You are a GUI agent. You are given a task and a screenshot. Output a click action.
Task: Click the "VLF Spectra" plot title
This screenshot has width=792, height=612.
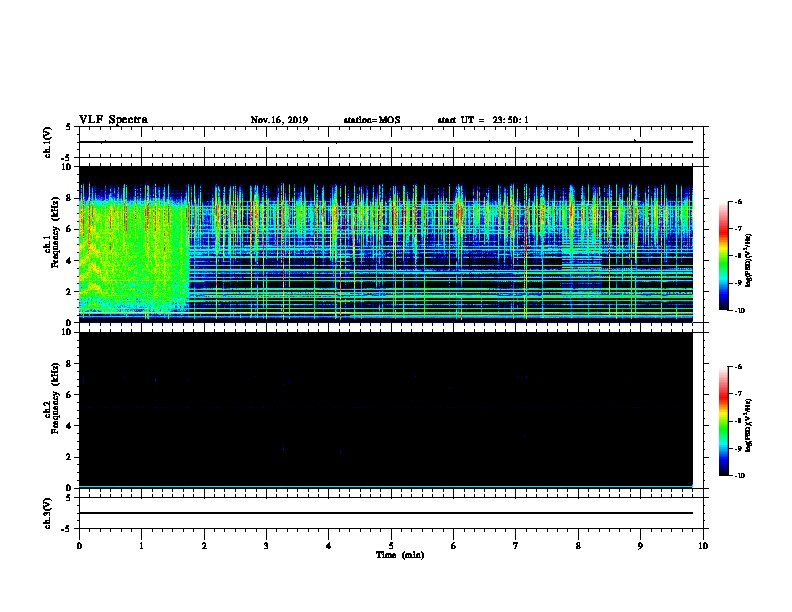click(113, 120)
